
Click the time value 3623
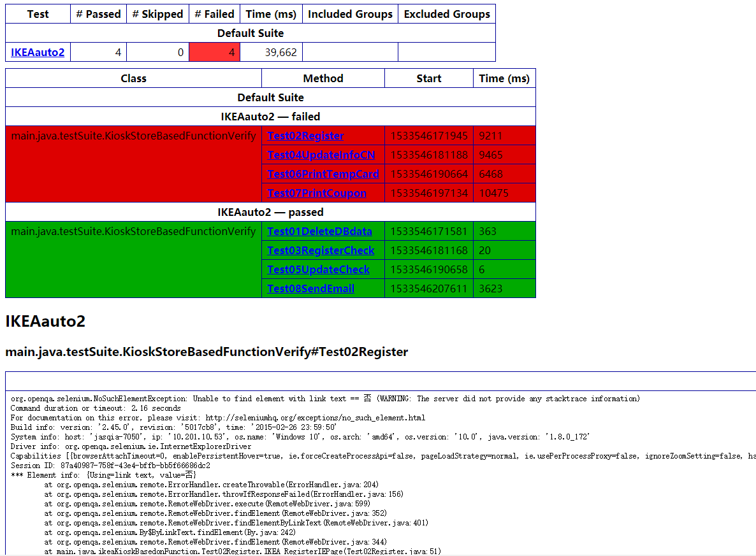tap(491, 289)
